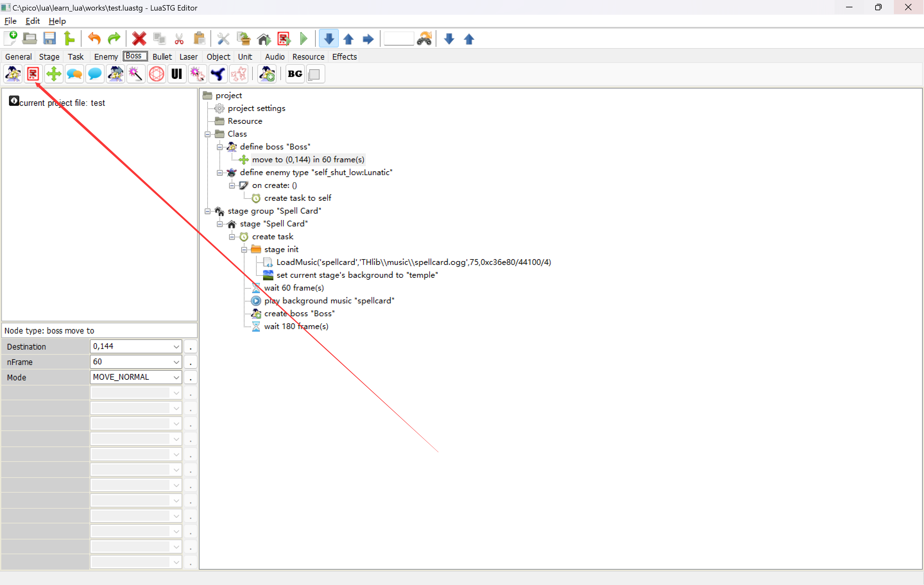Open the Edit menu
924x585 pixels.
[x=32, y=21]
